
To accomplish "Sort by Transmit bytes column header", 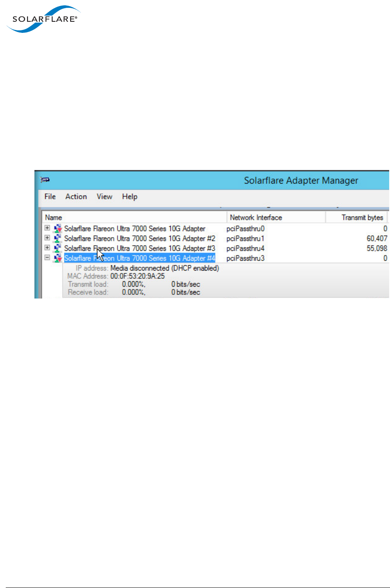I will coord(356,218).
